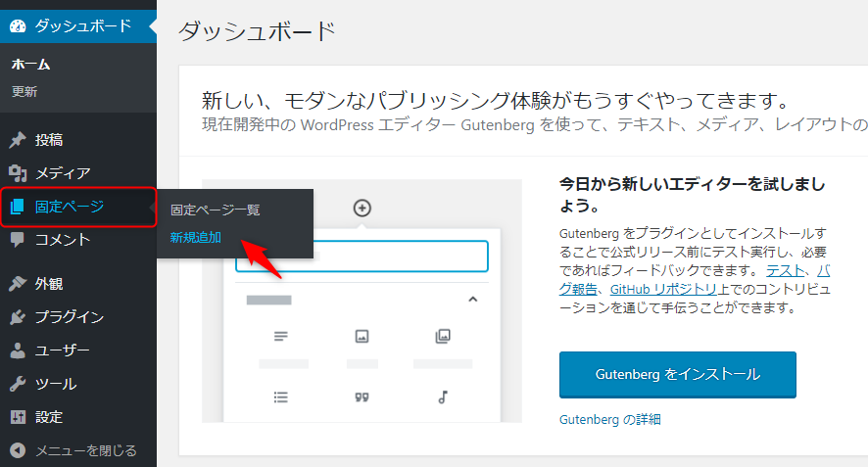The width and height of the screenshot is (868, 467).
Task: Click the paragraph block icon in preview
Action: click(280, 337)
